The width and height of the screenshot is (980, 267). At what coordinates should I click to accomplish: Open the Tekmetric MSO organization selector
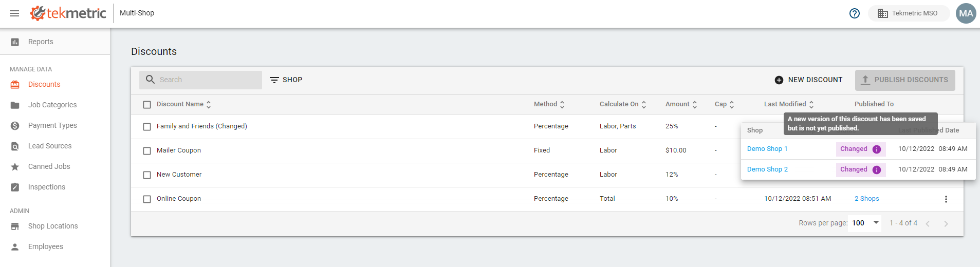909,13
